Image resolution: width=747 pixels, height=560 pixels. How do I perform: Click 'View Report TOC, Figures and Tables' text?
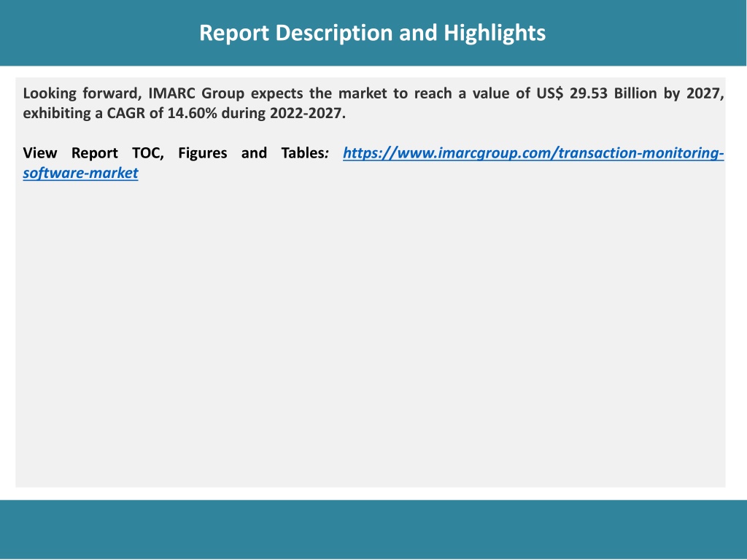174,153
